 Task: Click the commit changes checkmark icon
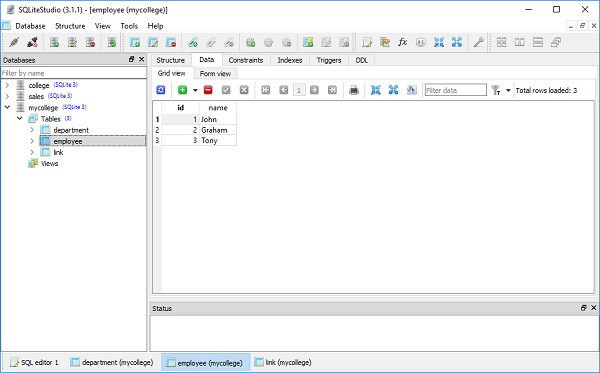click(226, 90)
